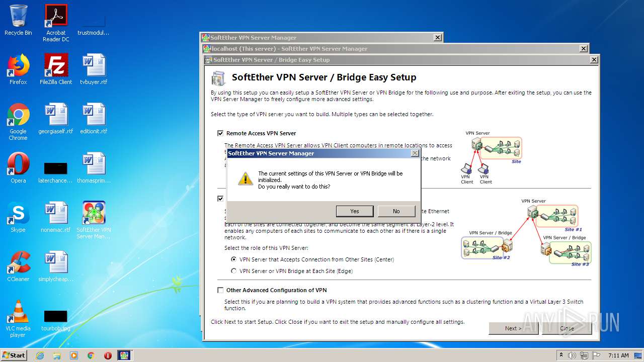Select the thomasprim desktop file
Viewport: 644px width, 362px height.
click(x=94, y=168)
